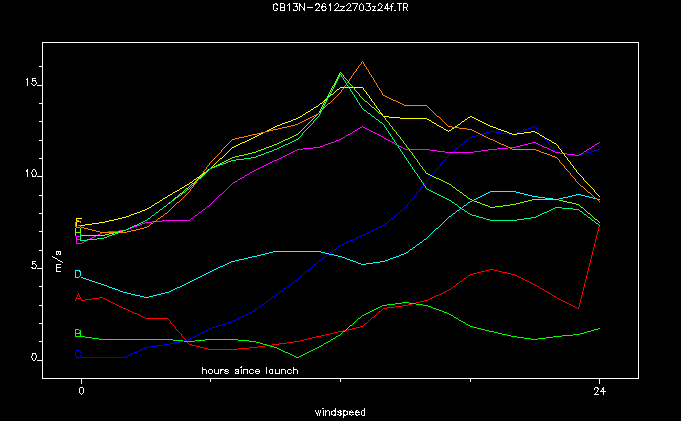The image size is (681, 421).
Task: Select the red series label A
Action: tap(78, 297)
